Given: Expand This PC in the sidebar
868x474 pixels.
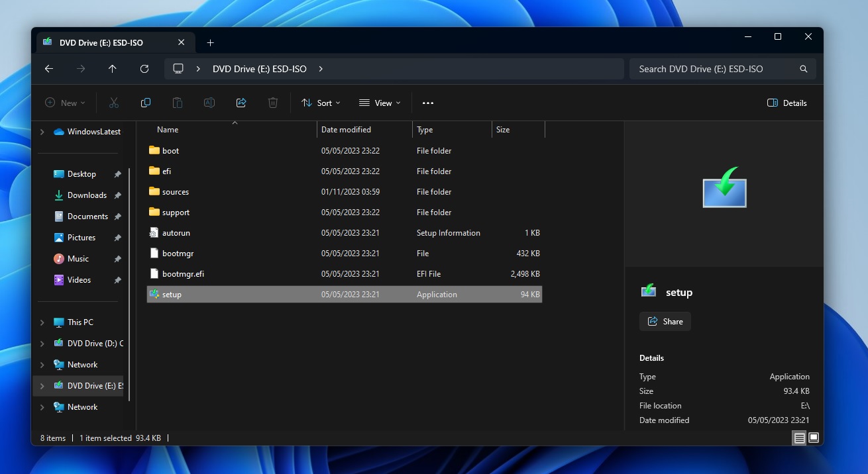Looking at the screenshot, I should tap(42, 322).
